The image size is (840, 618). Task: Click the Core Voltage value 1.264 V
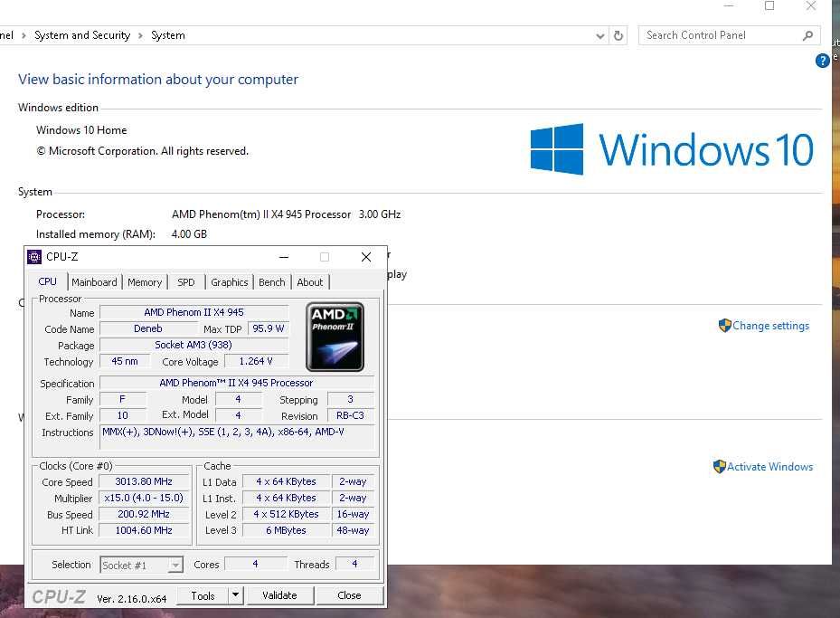[x=256, y=361]
